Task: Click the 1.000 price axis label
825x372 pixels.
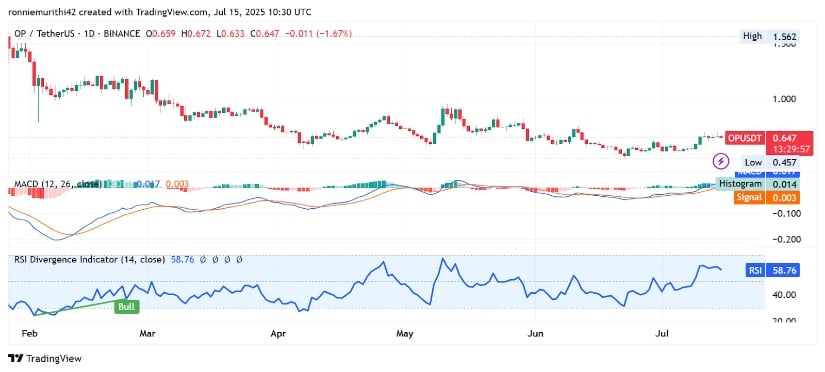Action: 783,99
